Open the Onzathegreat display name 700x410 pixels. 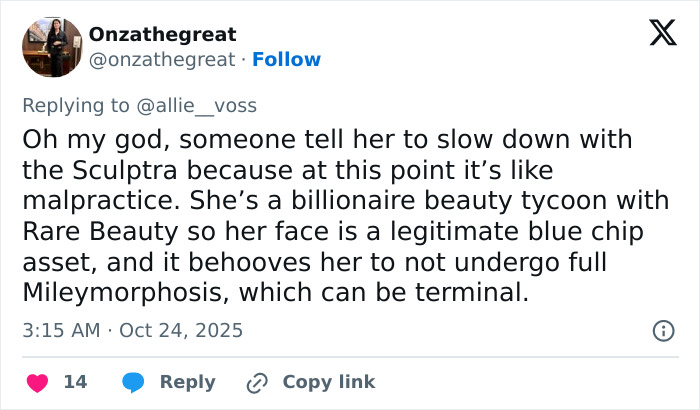[163, 36]
